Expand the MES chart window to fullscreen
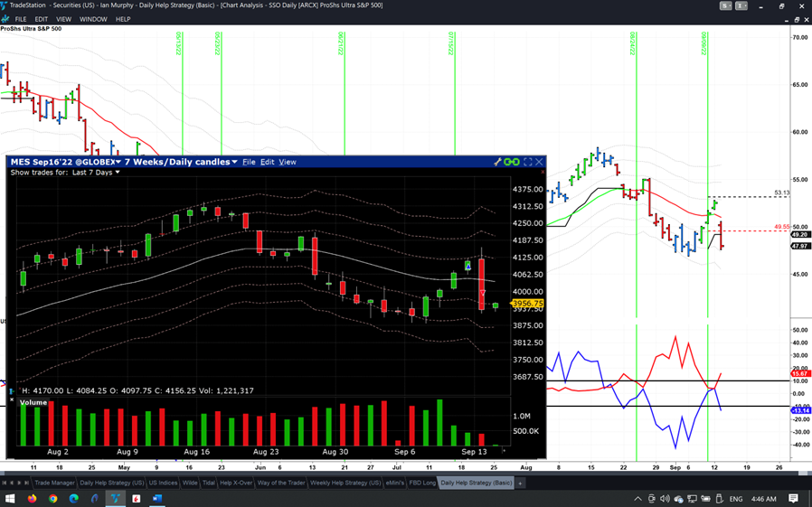This screenshot has width=812, height=507. tap(527, 162)
